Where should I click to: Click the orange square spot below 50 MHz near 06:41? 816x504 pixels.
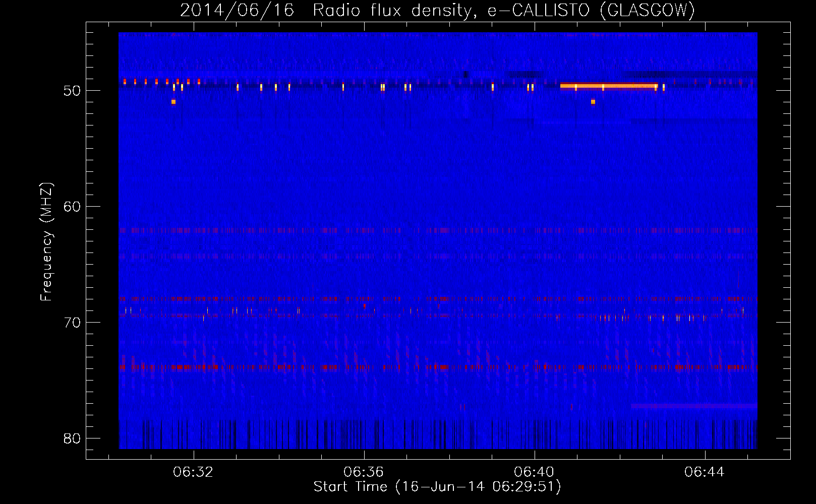[593, 102]
